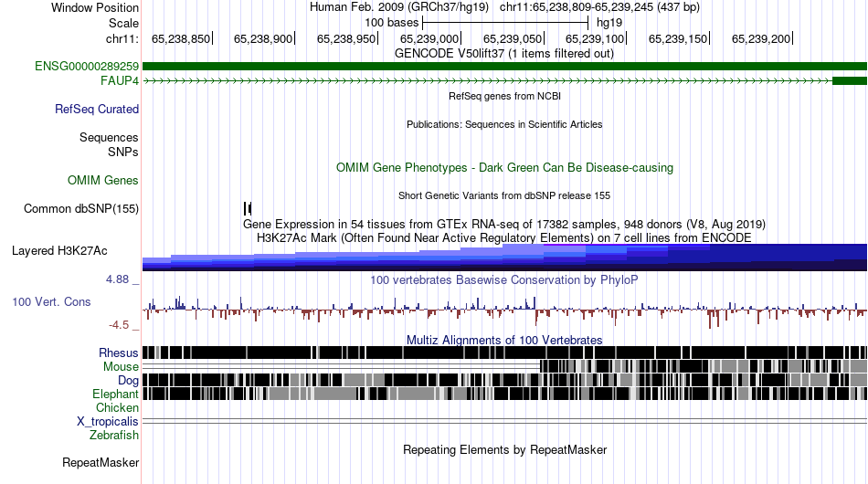Click Short Genetic Variants from dbSNP title
This screenshot has width=868, height=484.
504,195
